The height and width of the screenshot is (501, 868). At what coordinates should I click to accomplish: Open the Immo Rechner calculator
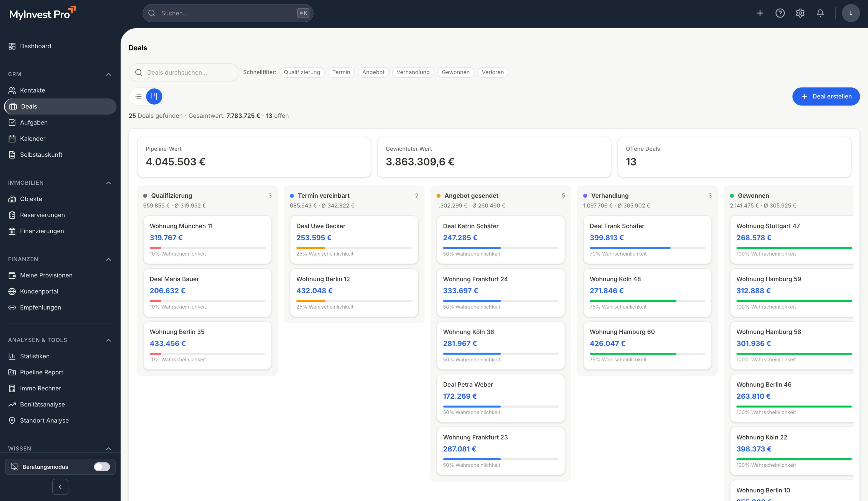click(x=40, y=388)
